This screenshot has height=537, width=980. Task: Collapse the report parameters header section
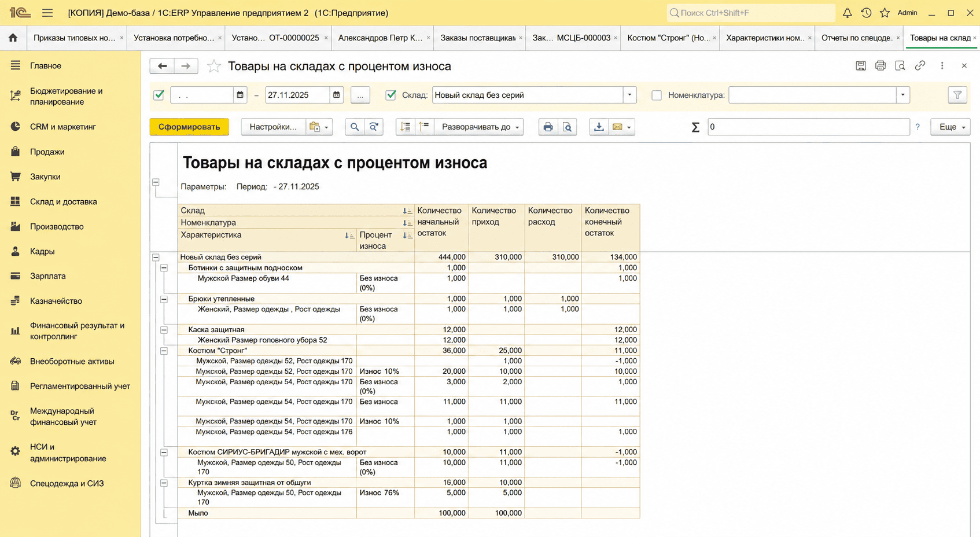(x=156, y=182)
